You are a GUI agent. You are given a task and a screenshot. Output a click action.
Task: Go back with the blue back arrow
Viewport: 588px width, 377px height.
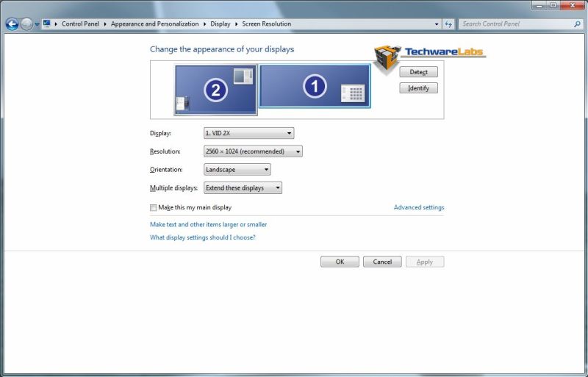coord(12,24)
